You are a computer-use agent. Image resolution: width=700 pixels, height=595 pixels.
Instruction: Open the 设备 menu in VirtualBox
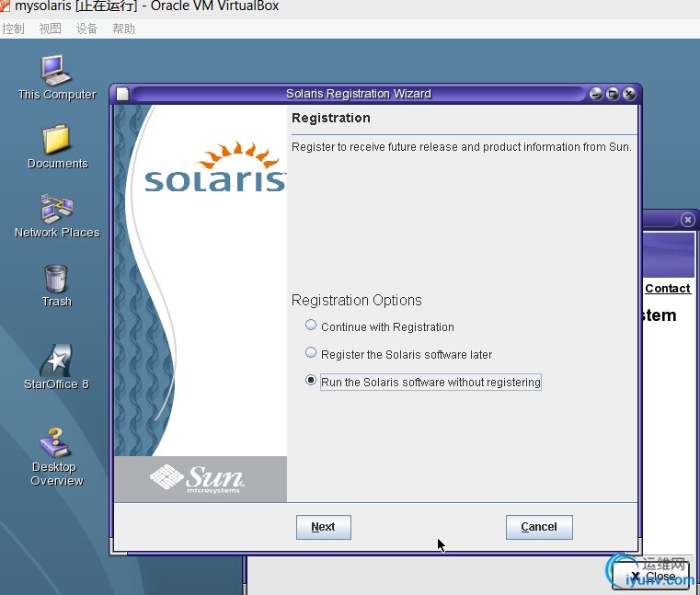(86, 29)
